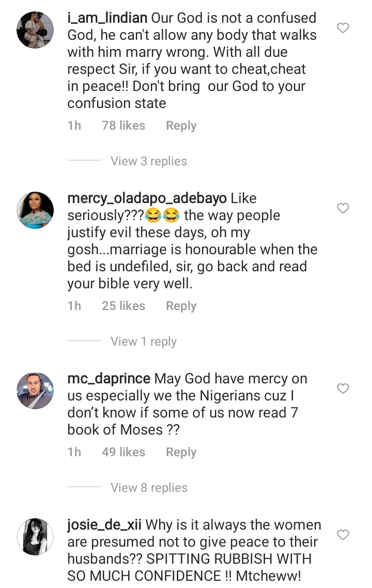The image size is (372, 588).
Task: Open mercy_oladapo_adebayo's profile avatar
Action: click(35, 210)
